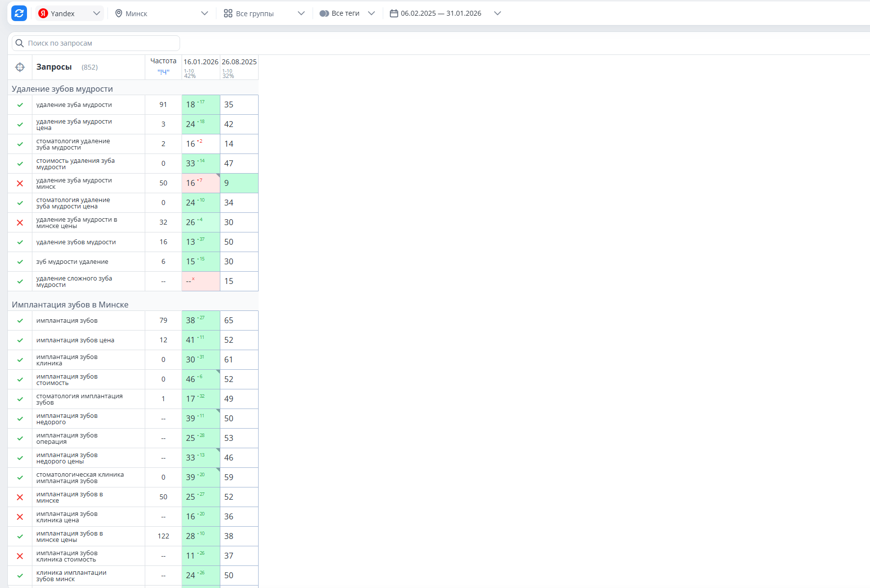Click position 18 for удаление зуба мудрости
Screen dimensions: 870x588
click(x=201, y=105)
